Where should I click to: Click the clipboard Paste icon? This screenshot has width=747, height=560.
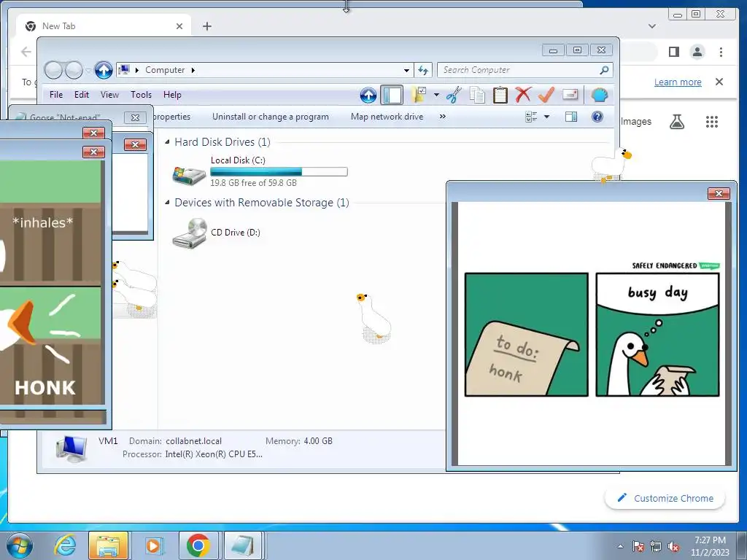[500, 95]
